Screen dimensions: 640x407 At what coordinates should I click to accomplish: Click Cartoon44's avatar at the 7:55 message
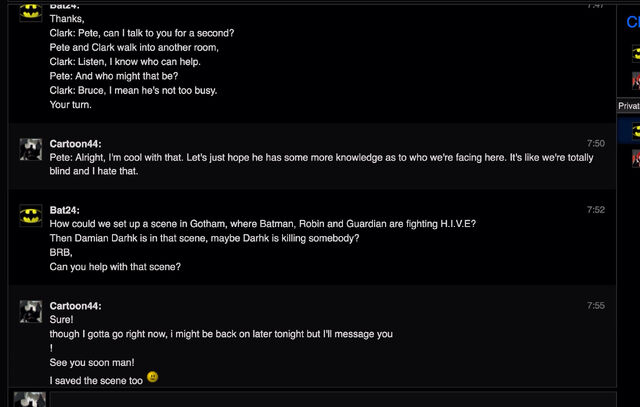(31, 311)
